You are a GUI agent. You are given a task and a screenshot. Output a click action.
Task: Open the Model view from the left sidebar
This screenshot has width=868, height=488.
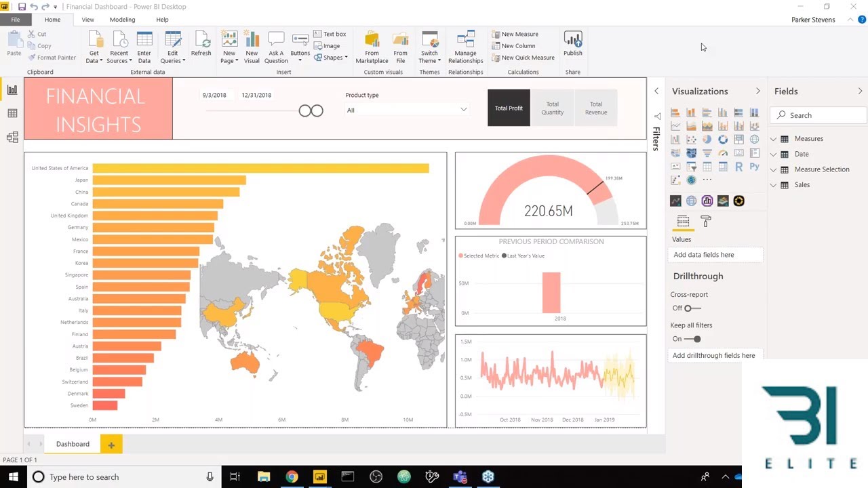[x=12, y=137]
